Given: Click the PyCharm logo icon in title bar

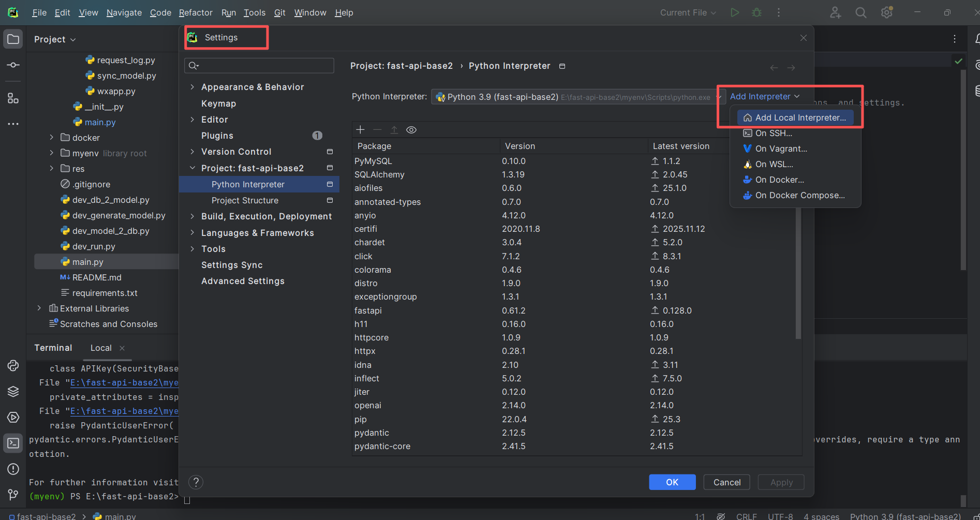Looking at the screenshot, I should point(13,12).
